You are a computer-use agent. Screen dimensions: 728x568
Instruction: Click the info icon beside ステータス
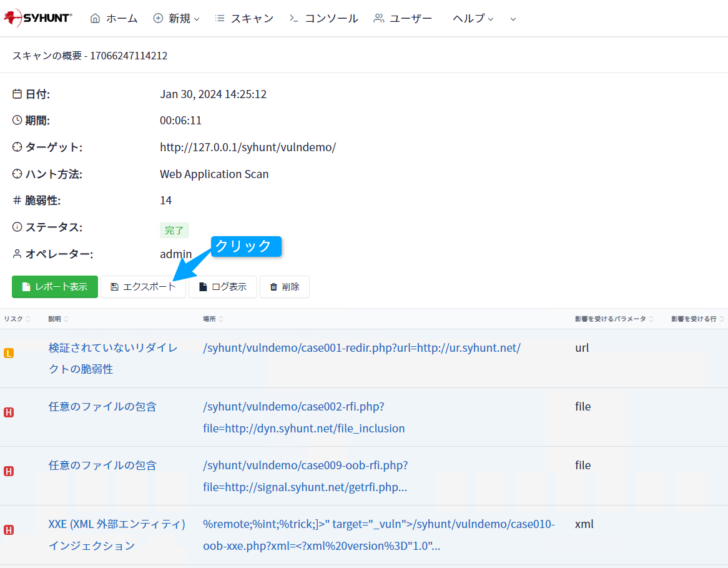point(17,227)
